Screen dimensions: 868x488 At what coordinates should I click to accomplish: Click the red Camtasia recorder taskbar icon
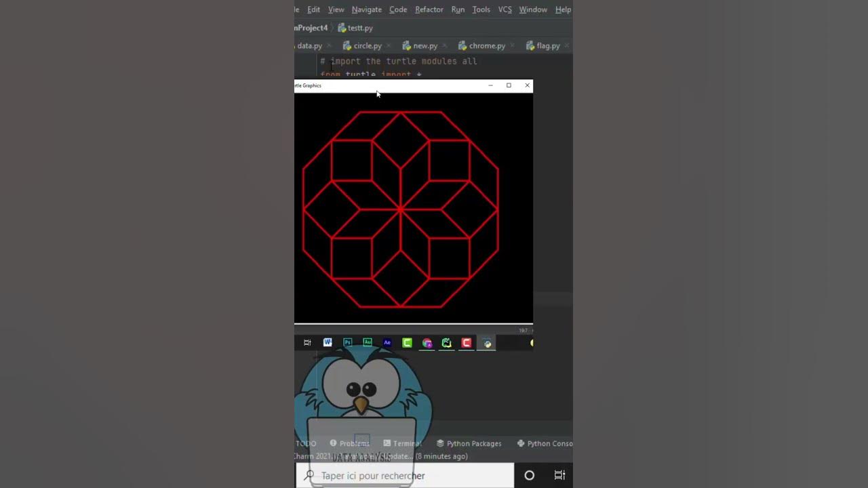[467, 343]
